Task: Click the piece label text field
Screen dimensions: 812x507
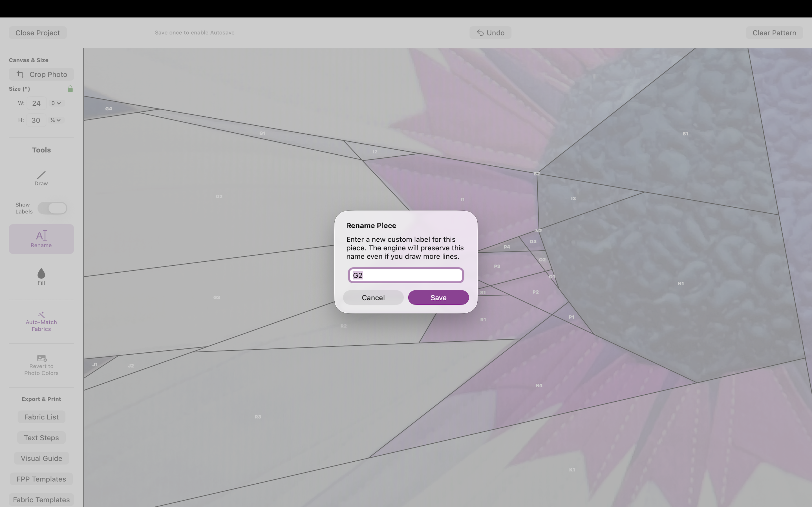Action: point(405,275)
